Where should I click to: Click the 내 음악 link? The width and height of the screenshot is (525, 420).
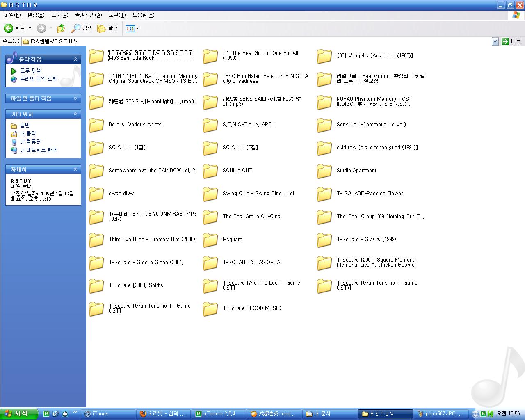pos(28,134)
